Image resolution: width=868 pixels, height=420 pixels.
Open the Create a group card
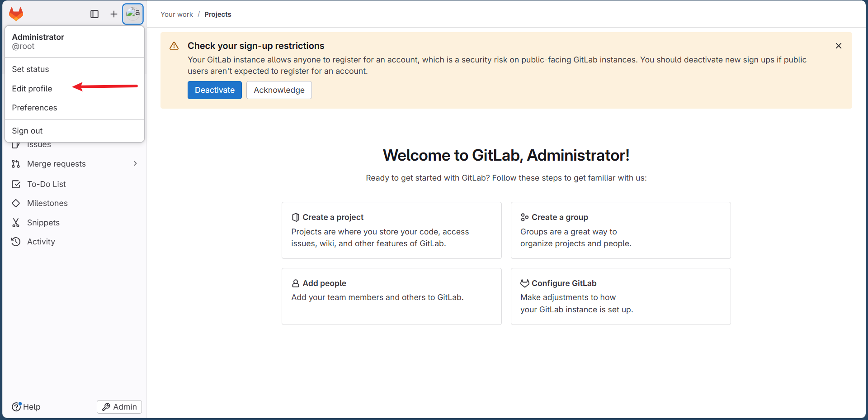(621, 230)
